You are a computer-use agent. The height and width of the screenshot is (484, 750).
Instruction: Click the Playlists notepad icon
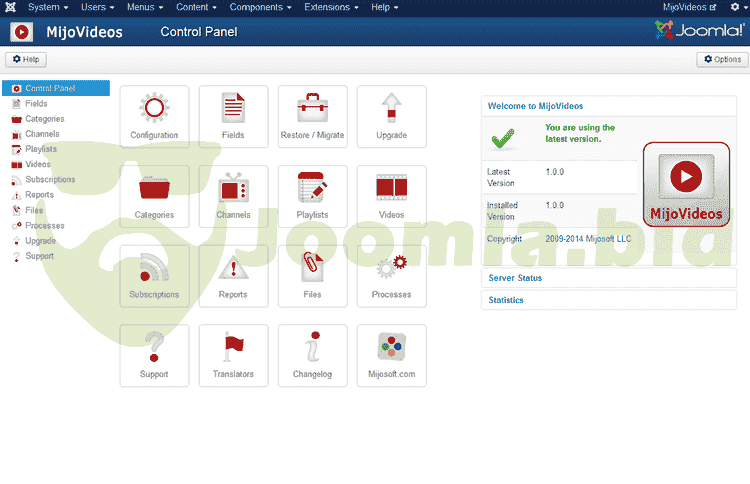tap(312, 188)
